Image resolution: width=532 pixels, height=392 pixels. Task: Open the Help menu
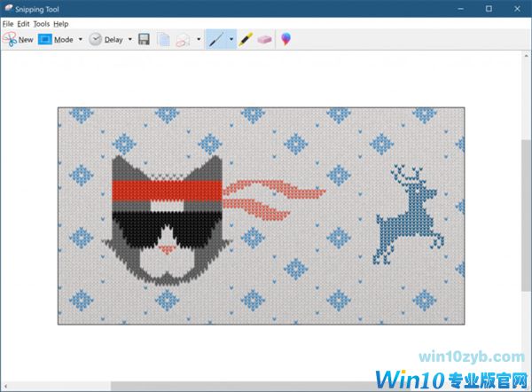(61, 24)
